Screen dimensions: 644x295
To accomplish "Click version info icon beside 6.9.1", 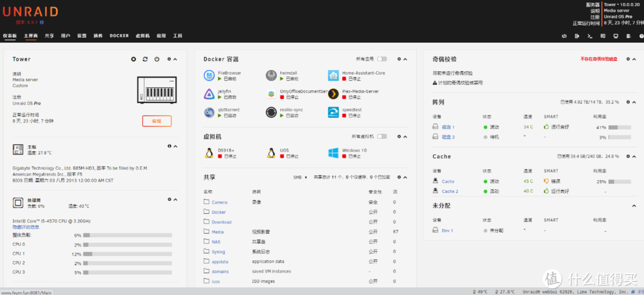I will pyautogui.click(x=42, y=22).
